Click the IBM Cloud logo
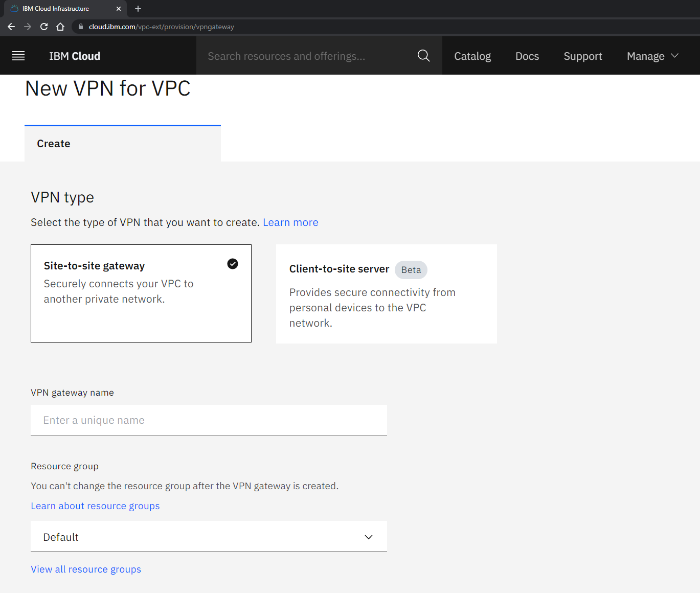 (74, 56)
